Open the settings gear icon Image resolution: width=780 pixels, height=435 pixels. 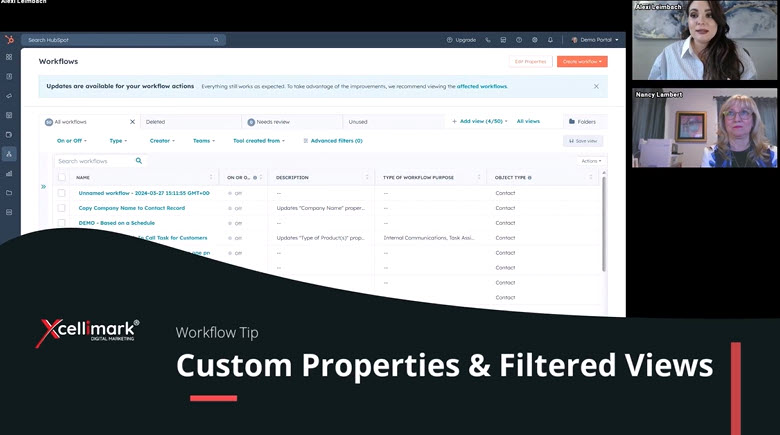click(x=534, y=40)
